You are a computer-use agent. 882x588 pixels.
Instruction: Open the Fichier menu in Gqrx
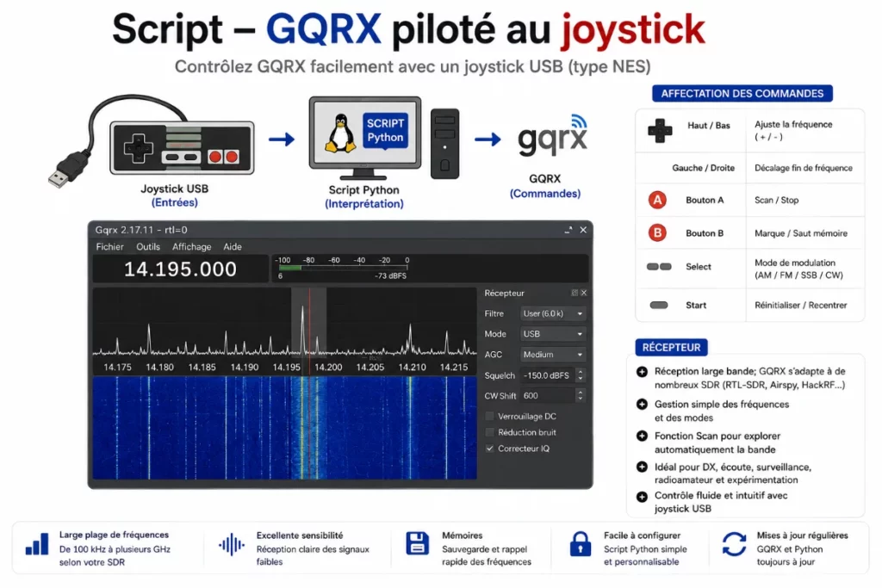pyautogui.click(x=109, y=247)
